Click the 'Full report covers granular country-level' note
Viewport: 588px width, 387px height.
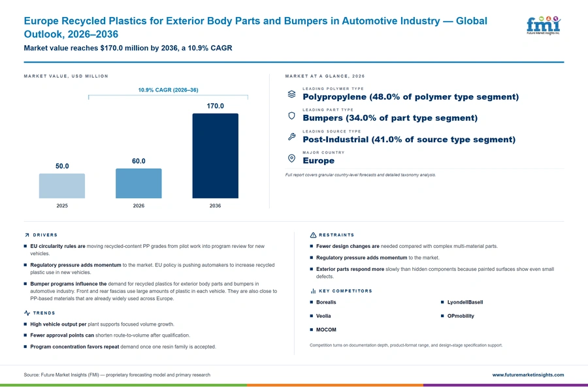point(361,175)
